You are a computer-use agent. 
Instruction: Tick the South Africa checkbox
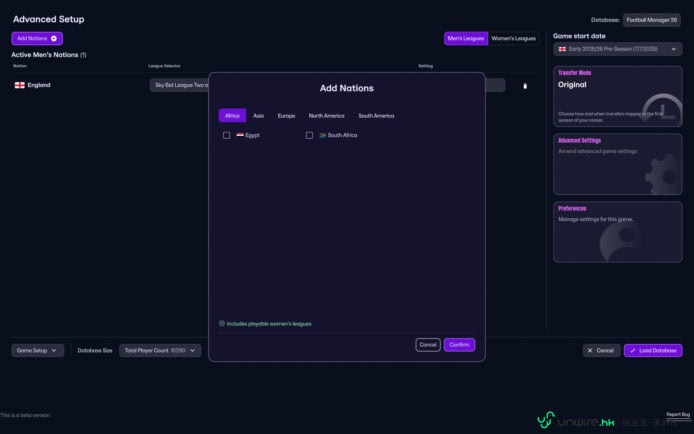[309, 135]
